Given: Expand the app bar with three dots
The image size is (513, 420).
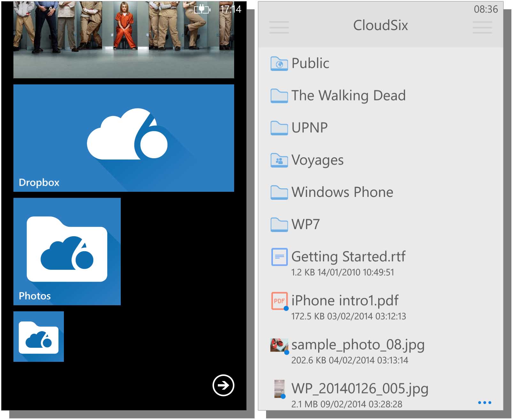Looking at the screenshot, I should pyautogui.click(x=485, y=402).
